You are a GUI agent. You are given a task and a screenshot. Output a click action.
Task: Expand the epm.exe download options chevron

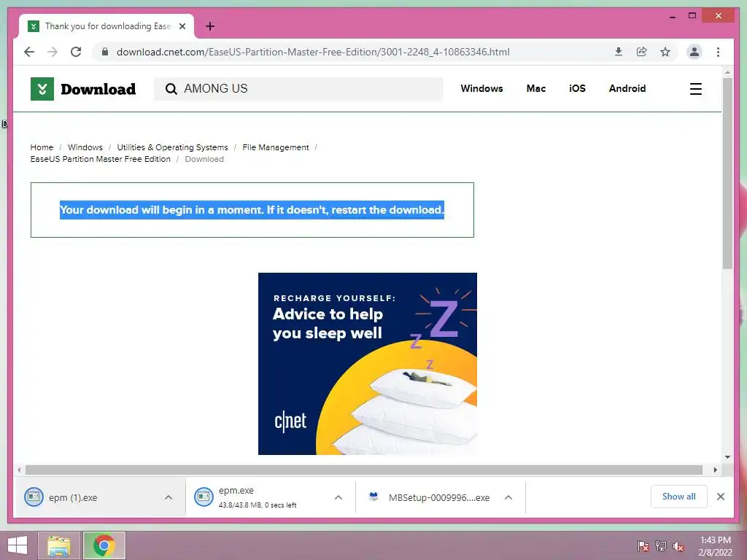338,497
